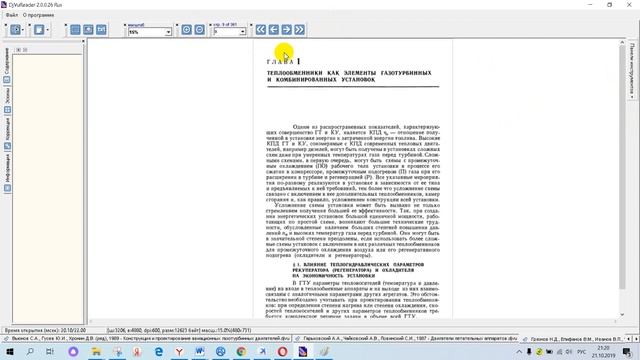Close the side panel with its corner button

(83, 41)
